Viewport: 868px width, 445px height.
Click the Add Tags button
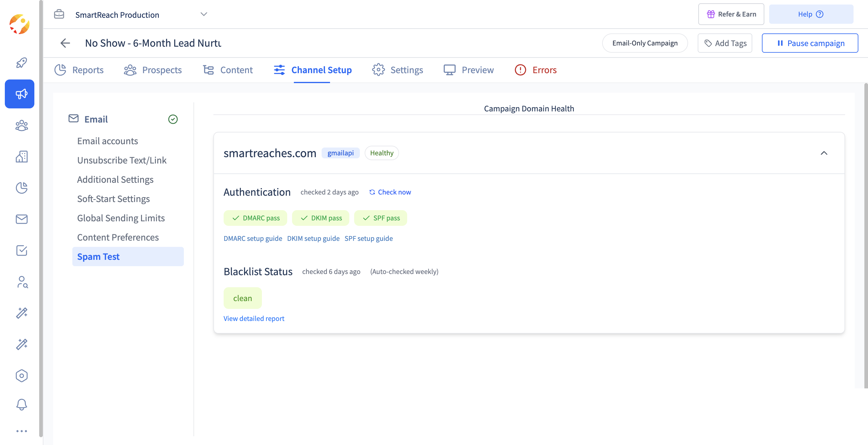coord(725,43)
